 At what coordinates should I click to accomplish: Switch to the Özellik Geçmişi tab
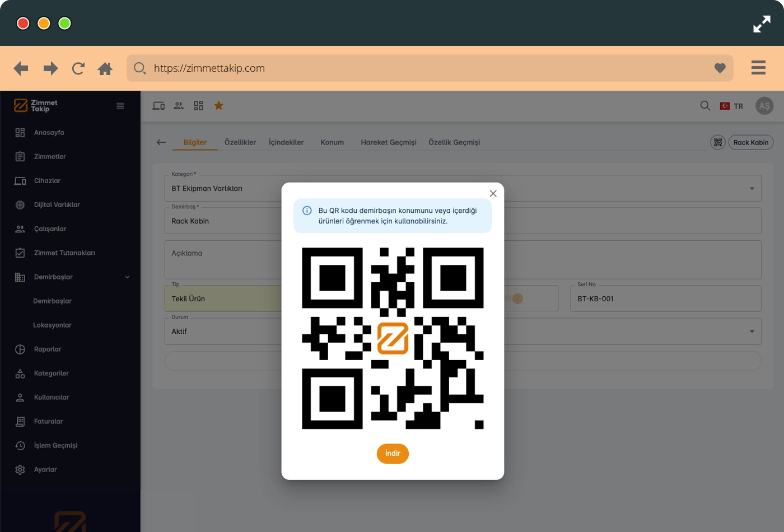pos(454,142)
